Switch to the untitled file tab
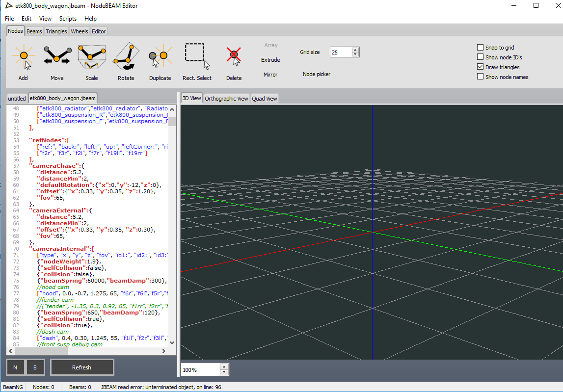The image size is (563, 392). coord(17,98)
